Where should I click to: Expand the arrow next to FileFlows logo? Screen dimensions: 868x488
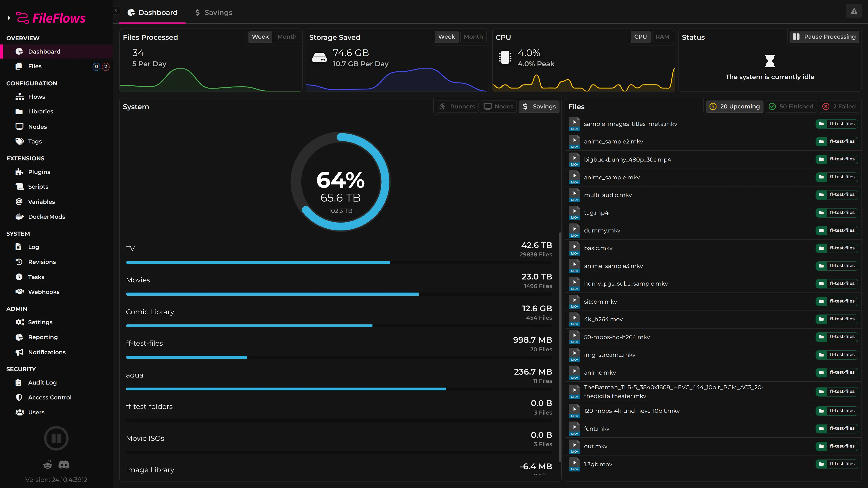coord(9,18)
